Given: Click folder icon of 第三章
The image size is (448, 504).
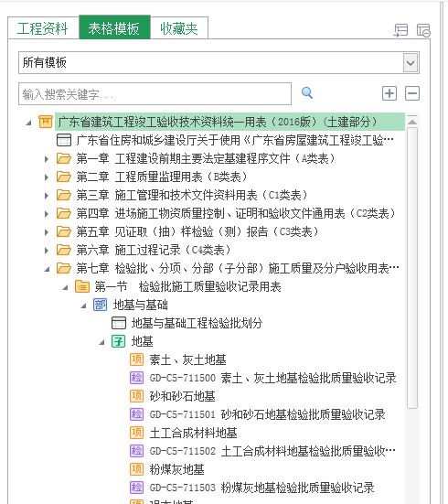Looking at the screenshot, I should 64,195.
